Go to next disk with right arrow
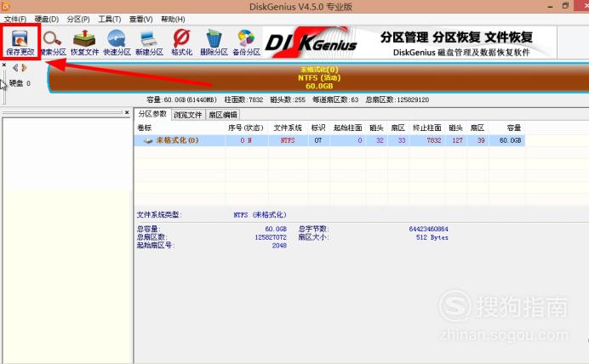Viewport: 589px width, 364px height. [x=25, y=67]
